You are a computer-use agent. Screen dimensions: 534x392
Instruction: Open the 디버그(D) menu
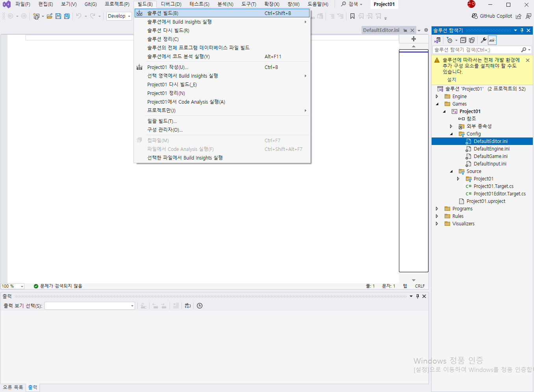coord(171,4)
